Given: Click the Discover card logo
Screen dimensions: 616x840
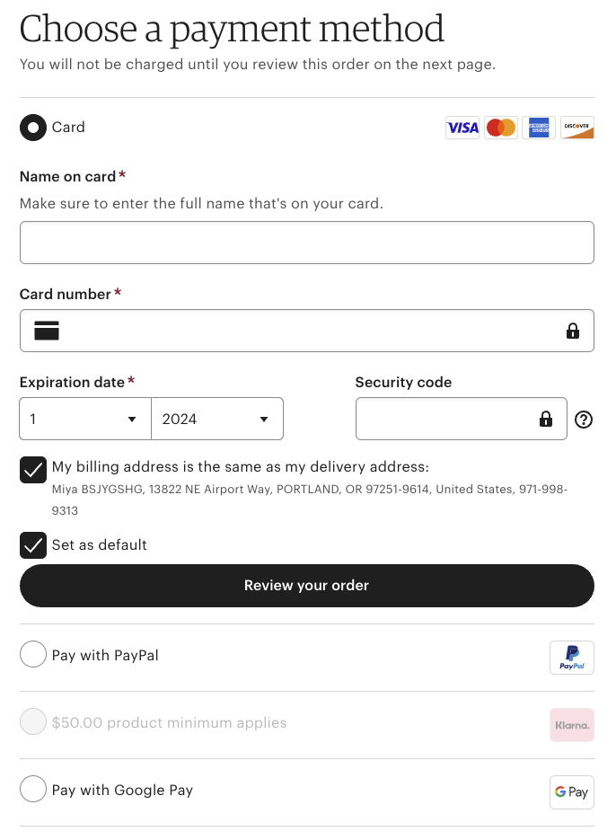Looking at the screenshot, I should click(x=577, y=128).
